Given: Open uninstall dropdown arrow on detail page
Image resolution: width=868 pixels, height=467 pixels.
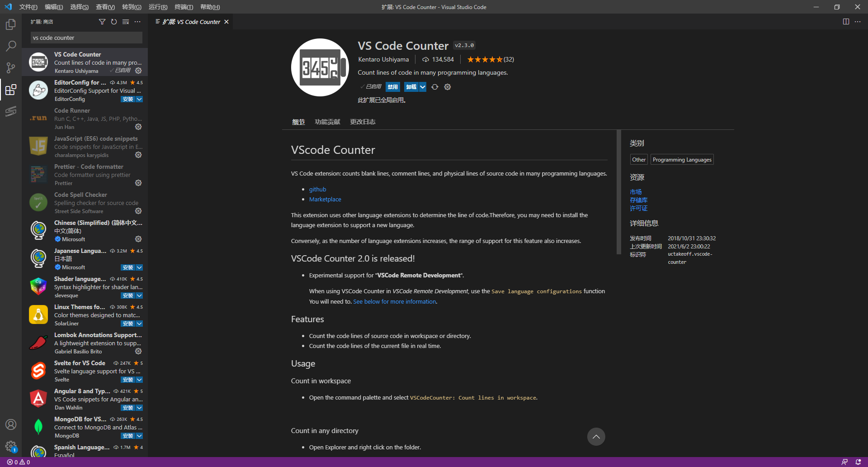Looking at the screenshot, I should (423, 87).
